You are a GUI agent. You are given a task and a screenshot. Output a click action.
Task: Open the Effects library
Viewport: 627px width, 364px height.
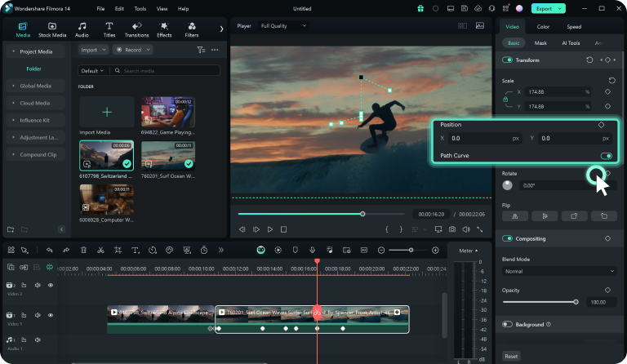164,30
